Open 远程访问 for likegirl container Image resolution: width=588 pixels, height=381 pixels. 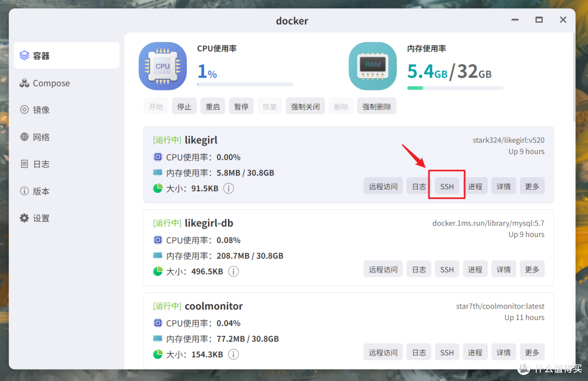pyautogui.click(x=383, y=186)
